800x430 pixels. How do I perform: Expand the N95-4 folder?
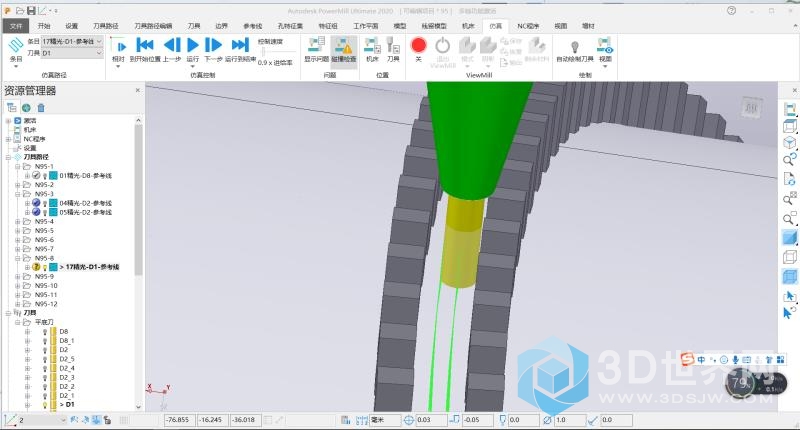coord(18,222)
